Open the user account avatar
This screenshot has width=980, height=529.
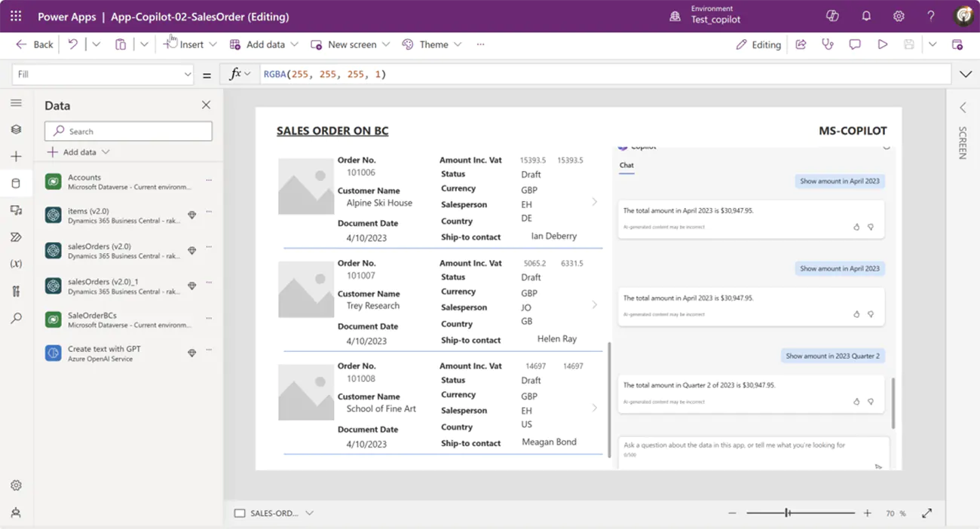tap(963, 16)
